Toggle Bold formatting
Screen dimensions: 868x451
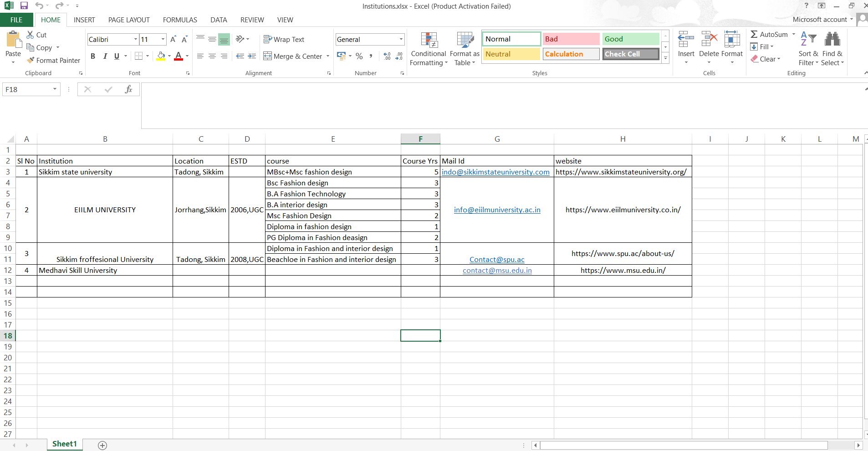pos(93,56)
